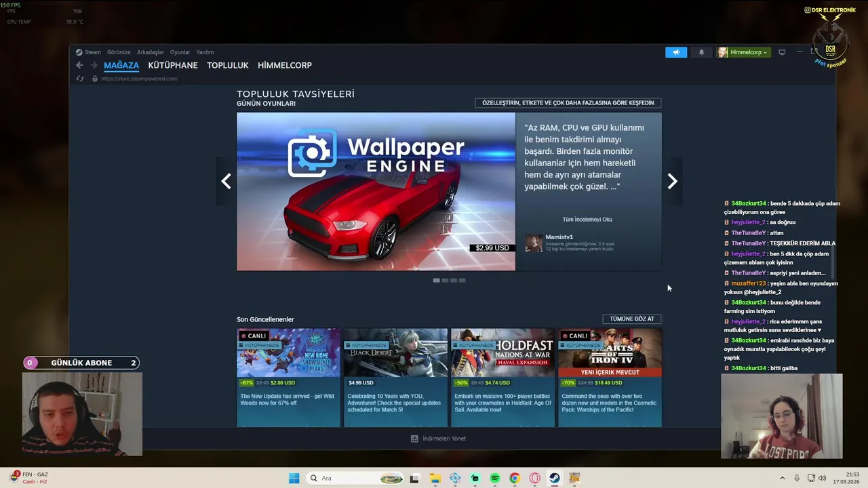Click İndirmeleri Yönet at the bottom
Screen dimensions: 868x488
[444, 439]
